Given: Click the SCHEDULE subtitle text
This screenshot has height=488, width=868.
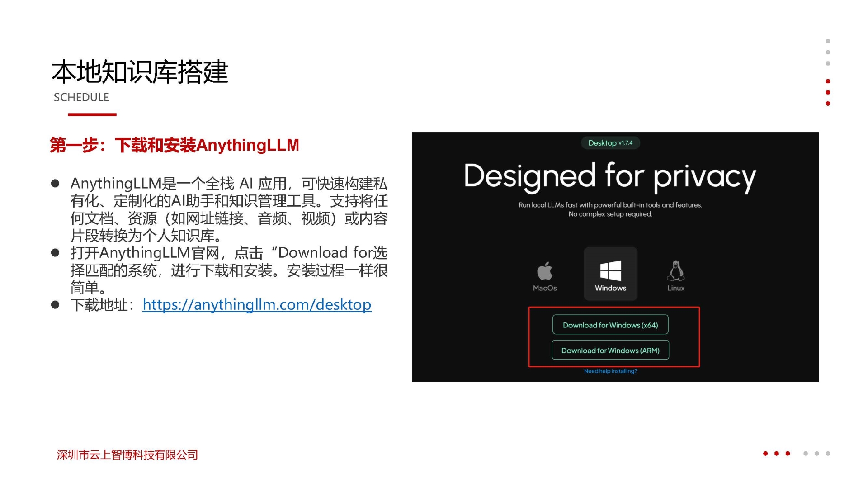Looking at the screenshot, I should coord(81,97).
